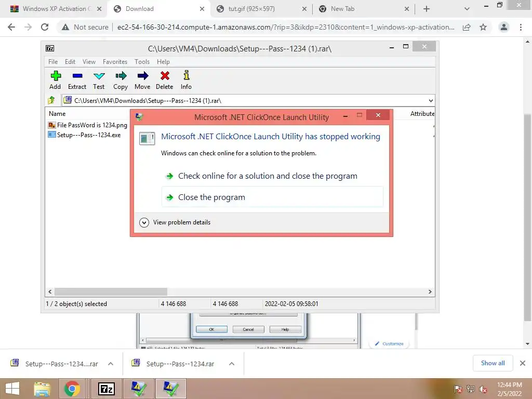Choose Close the program option

pos(272,197)
